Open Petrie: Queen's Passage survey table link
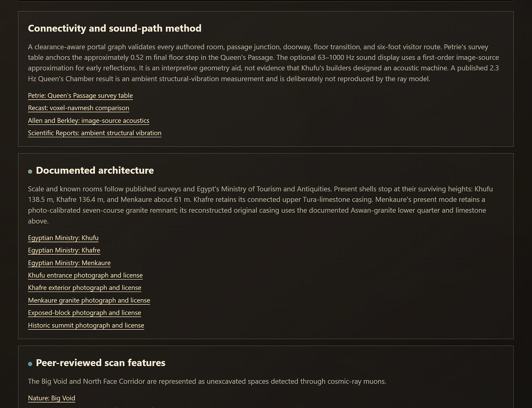The height and width of the screenshot is (408, 532). [80, 96]
